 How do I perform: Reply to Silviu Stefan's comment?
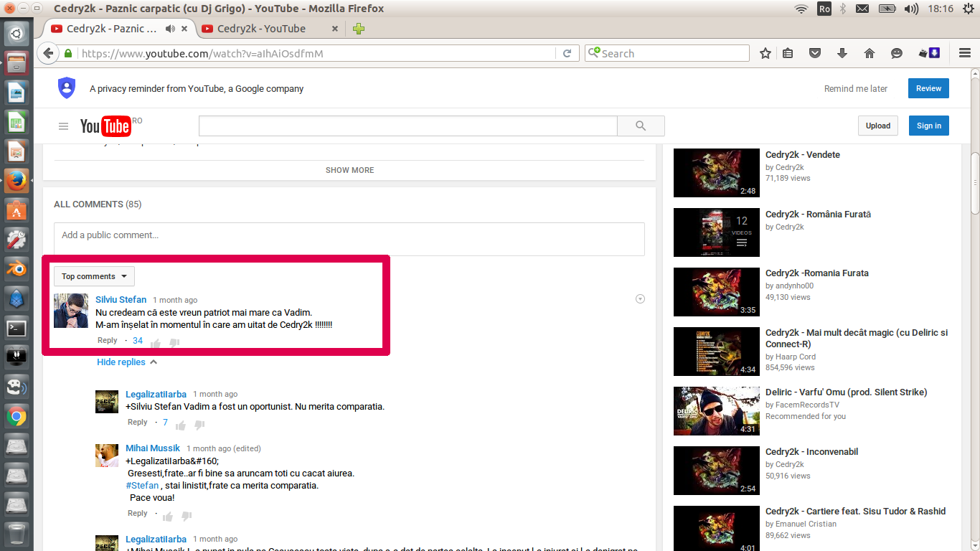pyautogui.click(x=107, y=341)
